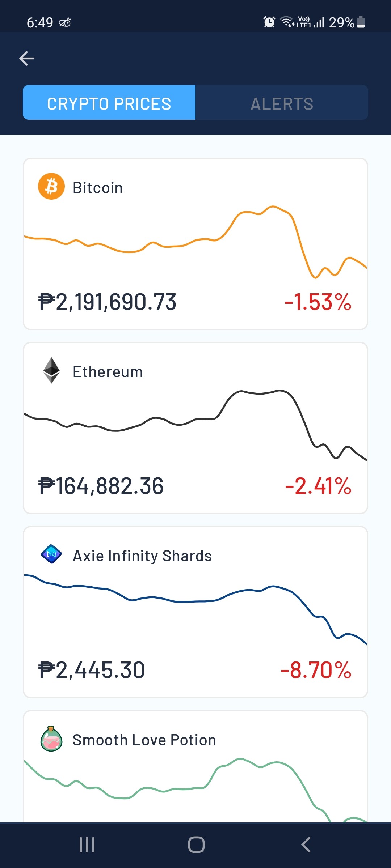Tap the back arrow at top

[27, 58]
